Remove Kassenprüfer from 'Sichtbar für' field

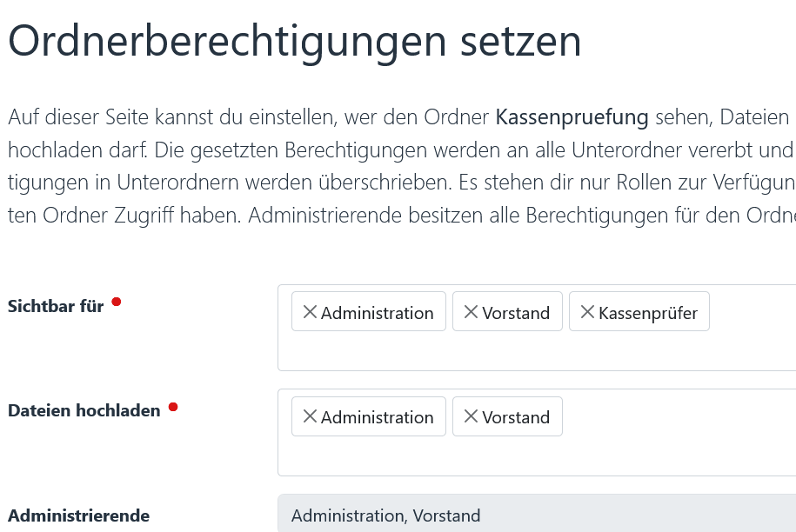587,311
